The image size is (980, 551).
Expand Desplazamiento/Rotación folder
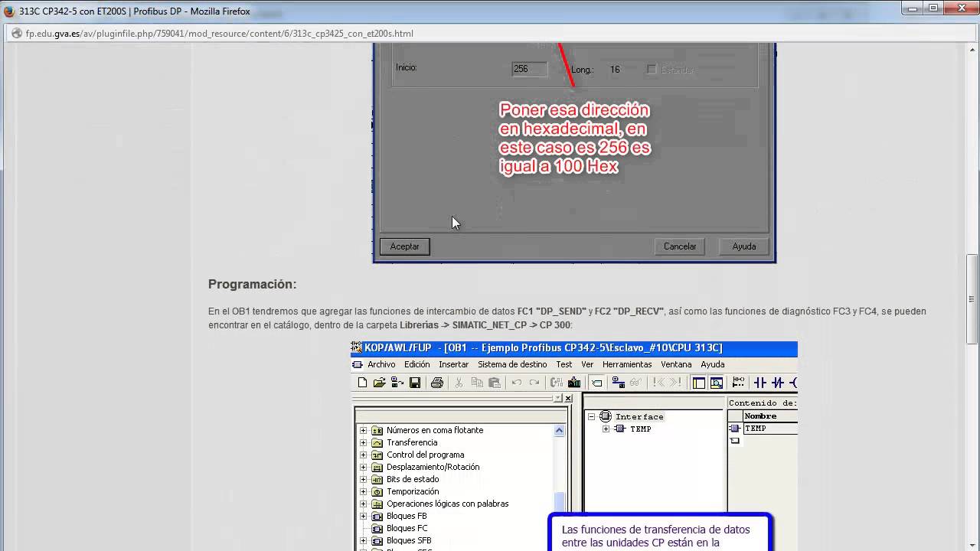click(363, 467)
